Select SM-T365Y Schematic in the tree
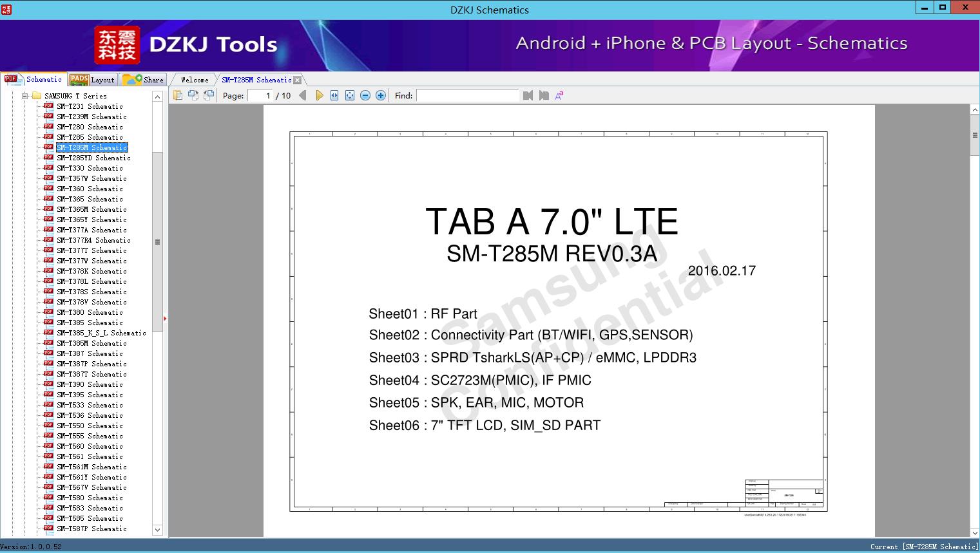Screen dimensions: 980x553 (91, 220)
